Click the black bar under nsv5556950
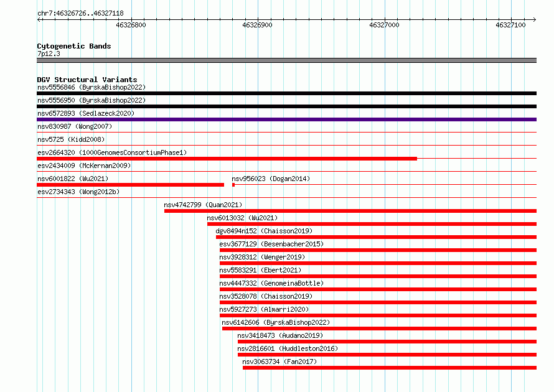Image resolution: width=554 pixels, height=392 pixels. tap(286, 106)
